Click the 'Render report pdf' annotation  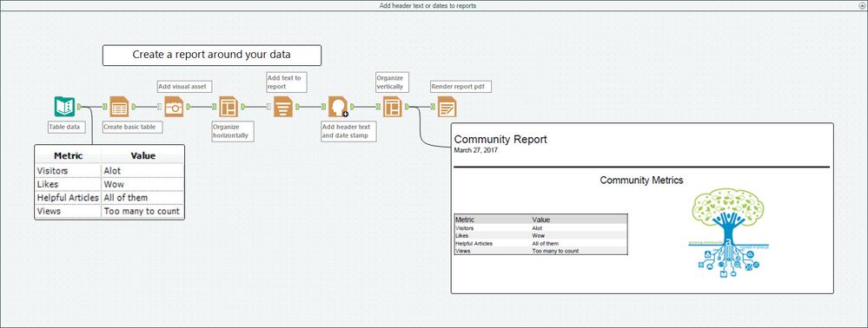(461, 86)
